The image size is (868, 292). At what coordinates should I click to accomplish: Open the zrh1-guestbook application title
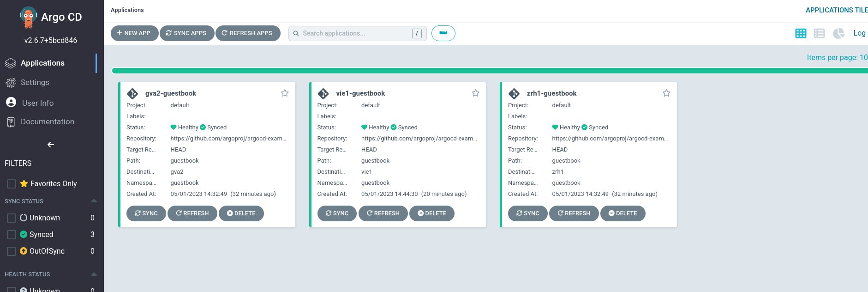[x=552, y=93]
